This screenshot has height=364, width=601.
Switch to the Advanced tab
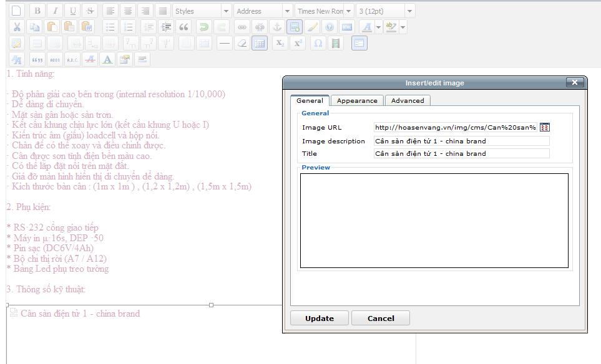point(408,100)
